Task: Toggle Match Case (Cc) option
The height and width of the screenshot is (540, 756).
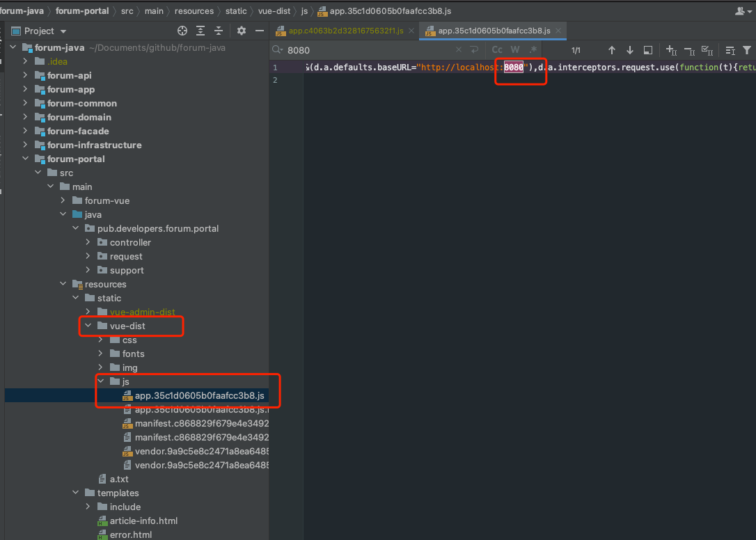Action: click(497, 49)
